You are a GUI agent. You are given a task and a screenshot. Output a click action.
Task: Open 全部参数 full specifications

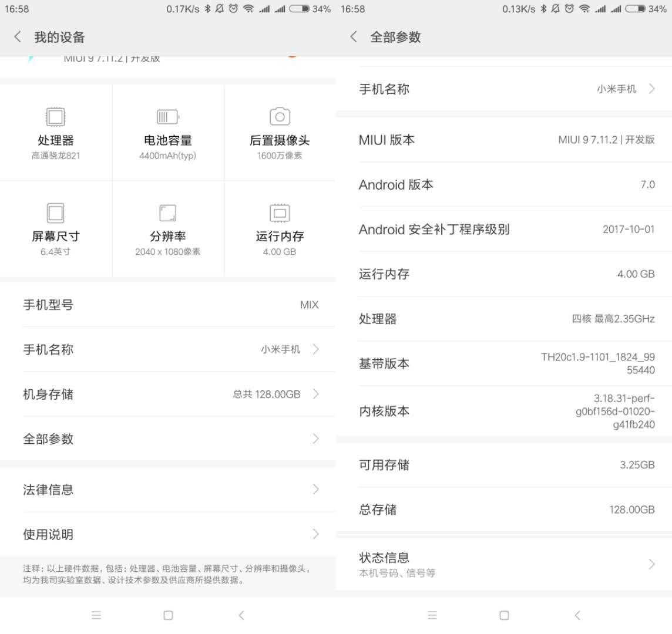[x=170, y=439]
